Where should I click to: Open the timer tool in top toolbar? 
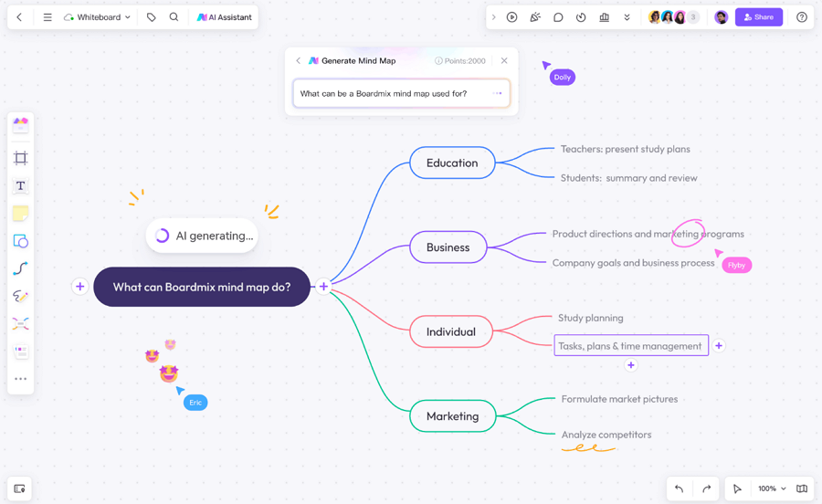[581, 17]
